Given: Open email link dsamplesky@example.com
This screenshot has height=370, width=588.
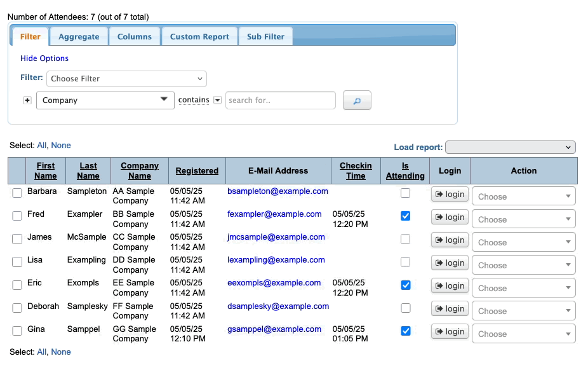Looking at the screenshot, I should click(x=278, y=306).
